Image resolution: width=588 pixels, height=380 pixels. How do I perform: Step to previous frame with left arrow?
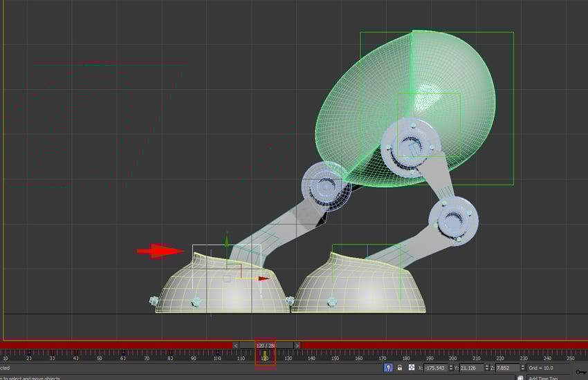pyautogui.click(x=235, y=345)
